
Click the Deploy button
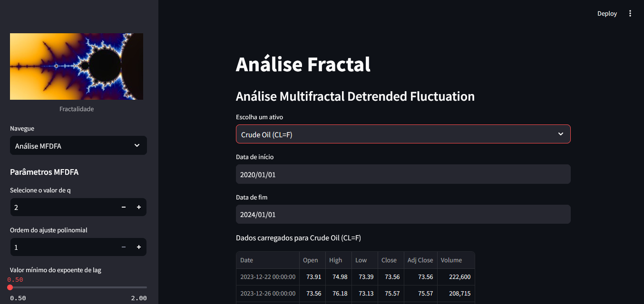point(607,14)
